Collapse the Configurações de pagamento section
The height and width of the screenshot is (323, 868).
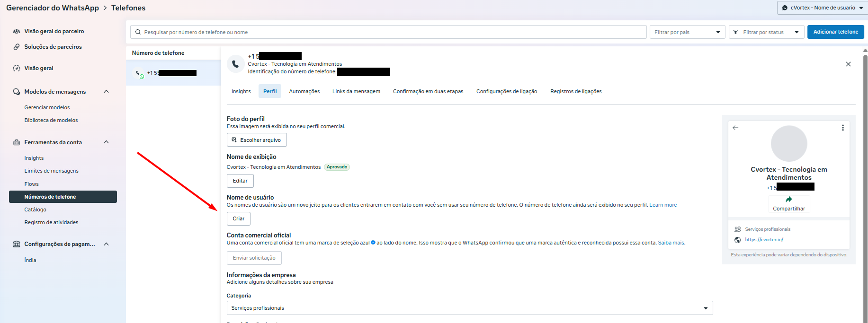(x=107, y=244)
